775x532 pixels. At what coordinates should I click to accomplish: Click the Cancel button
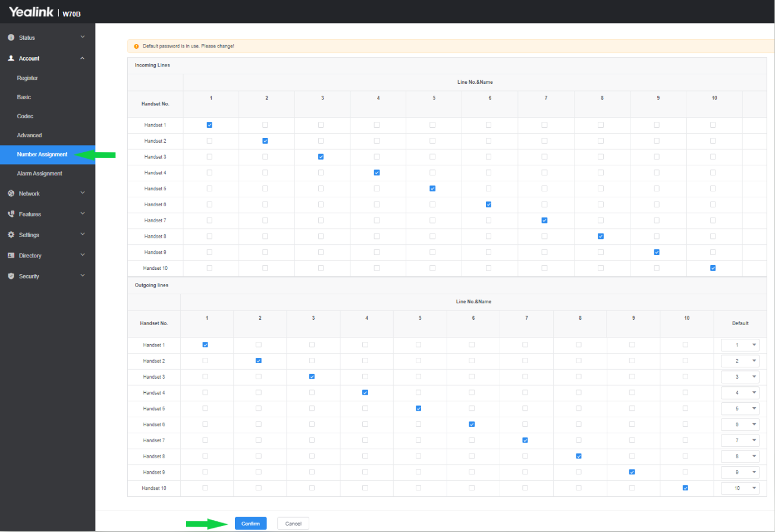[293, 524]
